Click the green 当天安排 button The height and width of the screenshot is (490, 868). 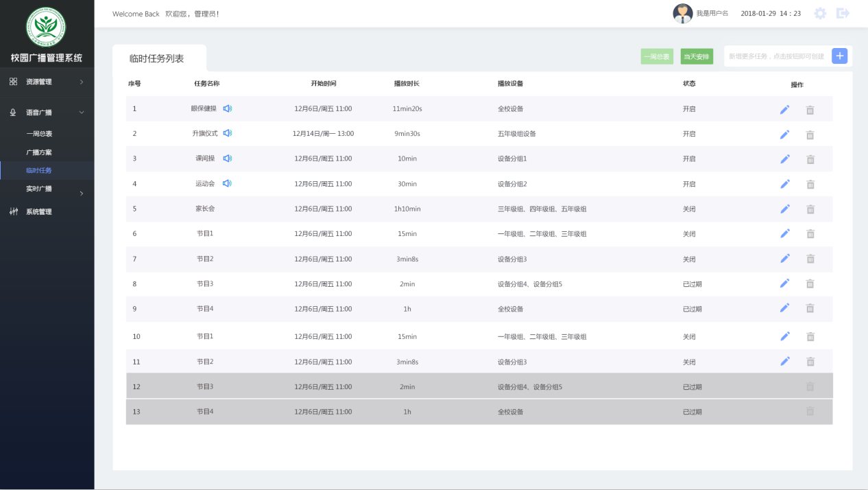point(697,56)
